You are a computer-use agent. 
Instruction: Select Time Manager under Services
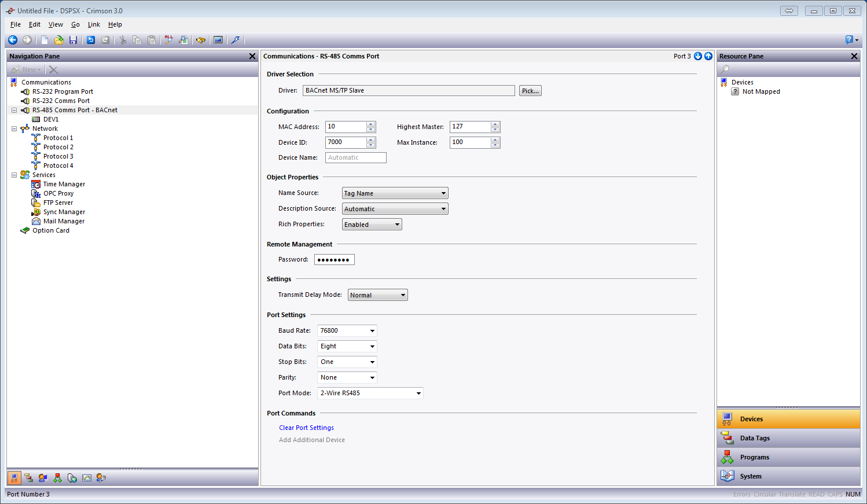(x=64, y=184)
